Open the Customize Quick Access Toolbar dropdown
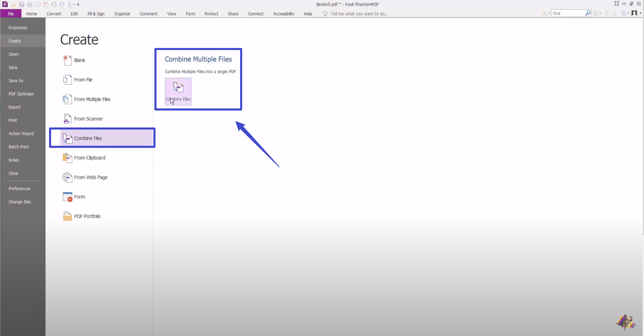 click(78, 4)
